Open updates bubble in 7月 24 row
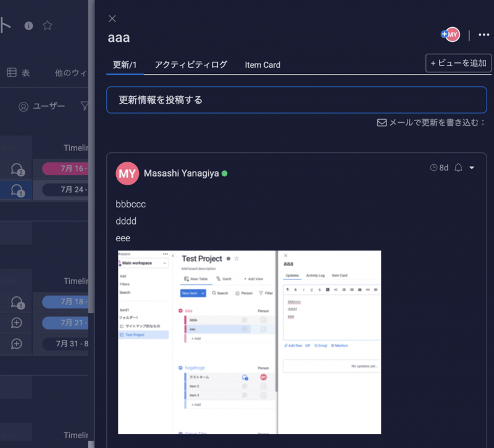This screenshot has width=494, height=448. pyautogui.click(x=17, y=189)
